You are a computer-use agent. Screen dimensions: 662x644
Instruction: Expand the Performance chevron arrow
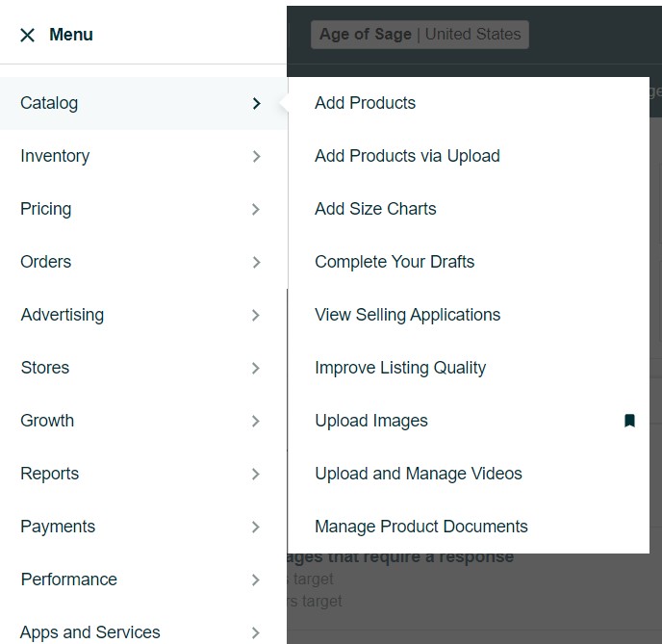click(x=256, y=580)
